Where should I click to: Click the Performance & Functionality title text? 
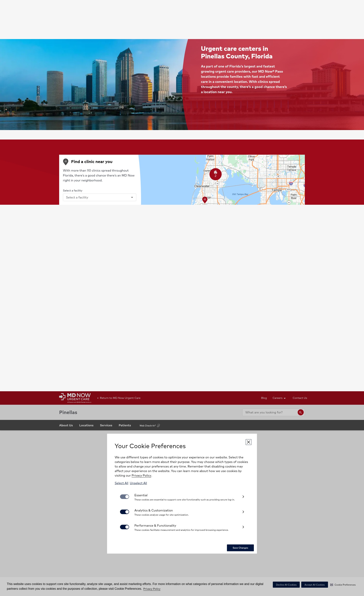pos(155,526)
